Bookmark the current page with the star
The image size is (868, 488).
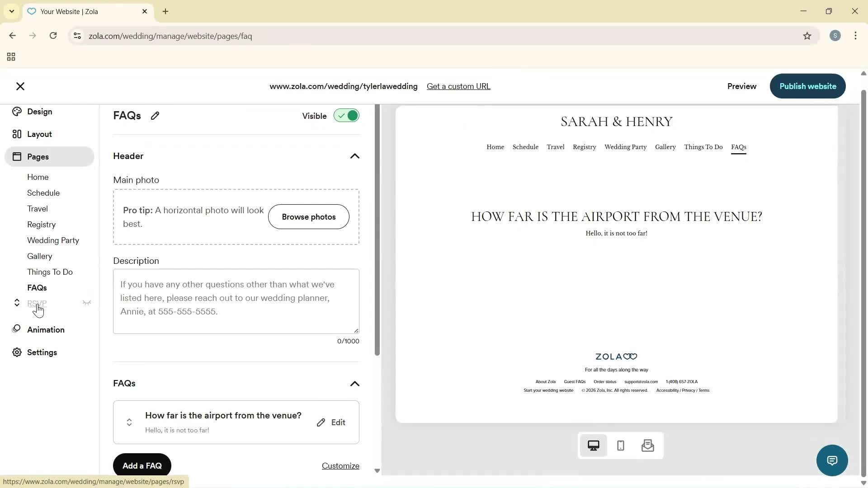(x=807, y=36)
